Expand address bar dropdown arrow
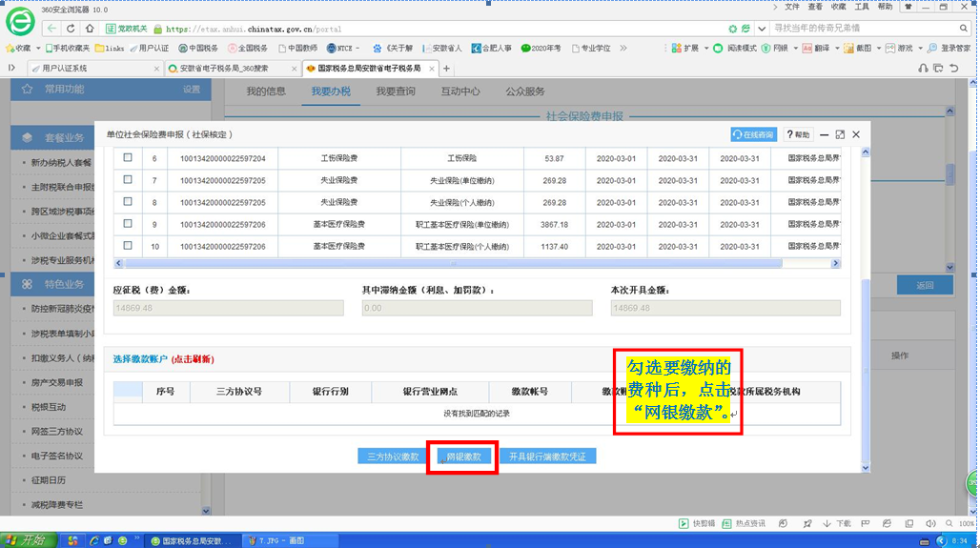980x548 pixels. [762, 29]
